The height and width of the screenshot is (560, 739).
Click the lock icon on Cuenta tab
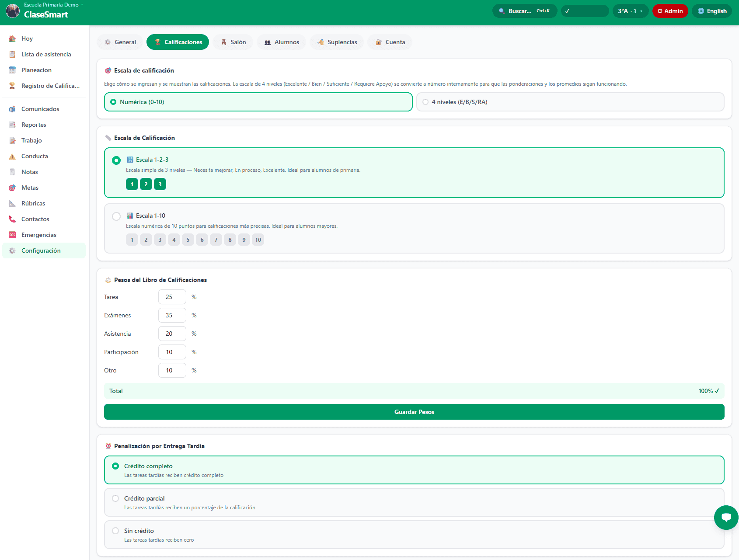pos(379,42)
